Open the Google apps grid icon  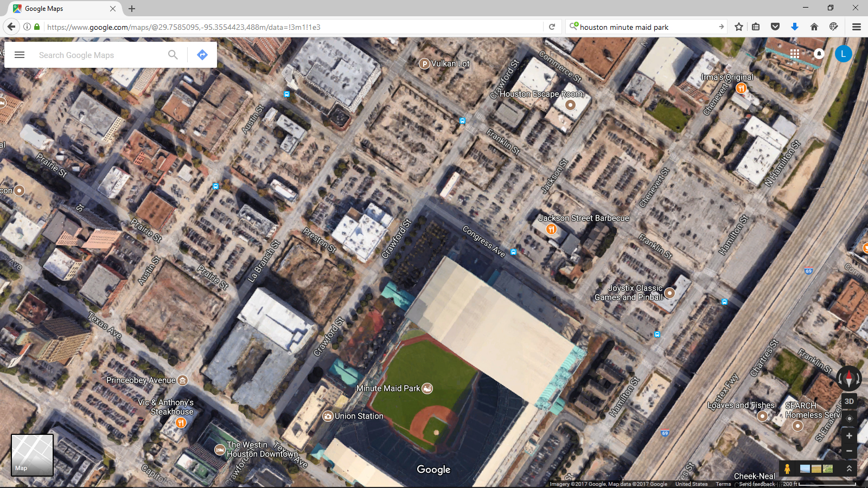coord(795,53)
